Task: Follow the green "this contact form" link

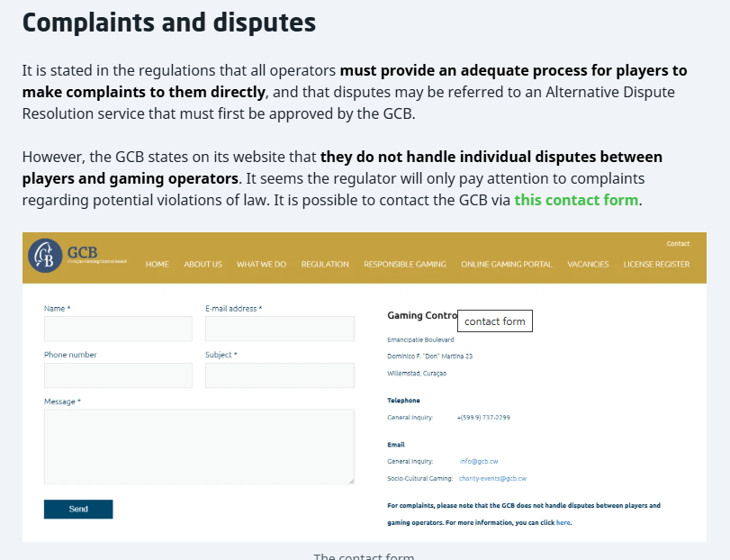Action: click(576, 200)
